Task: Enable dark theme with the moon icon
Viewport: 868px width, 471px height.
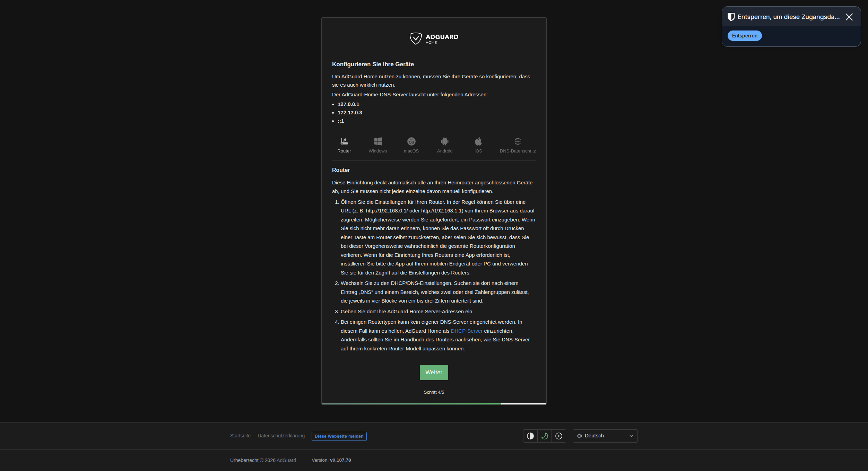Action: [545, 436]
